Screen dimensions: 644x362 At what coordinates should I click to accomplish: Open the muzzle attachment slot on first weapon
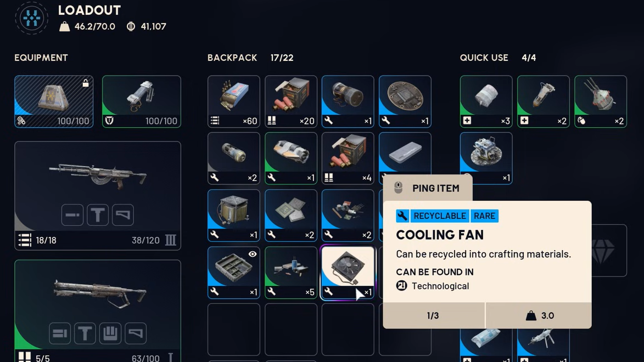72,214
